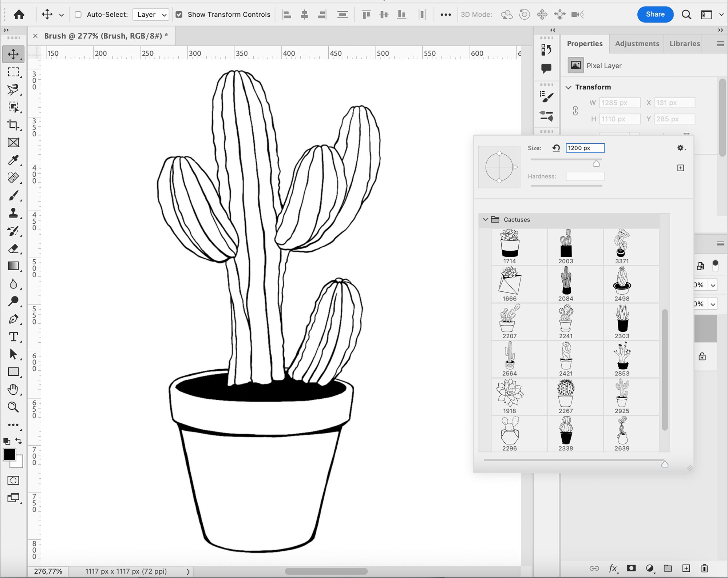Collapse the Cactuses brush group
The width and height of the screenshot is (728, 578).
pos(486,219)
